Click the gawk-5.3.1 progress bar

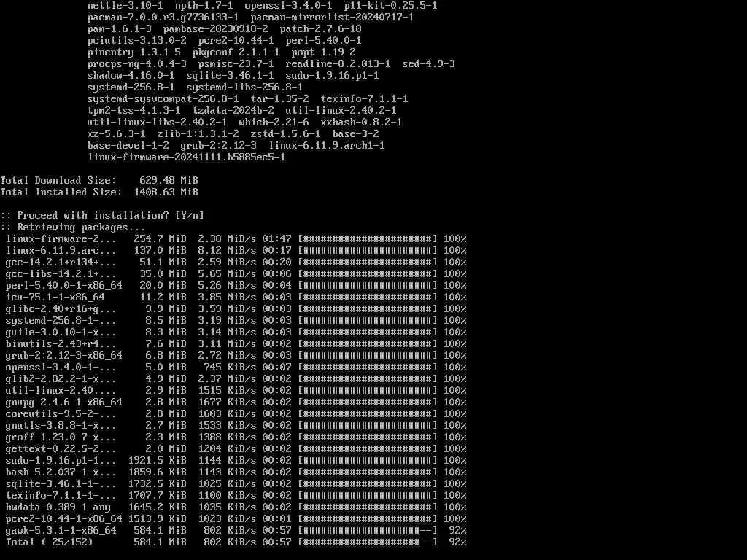click(x=368, y=531)
